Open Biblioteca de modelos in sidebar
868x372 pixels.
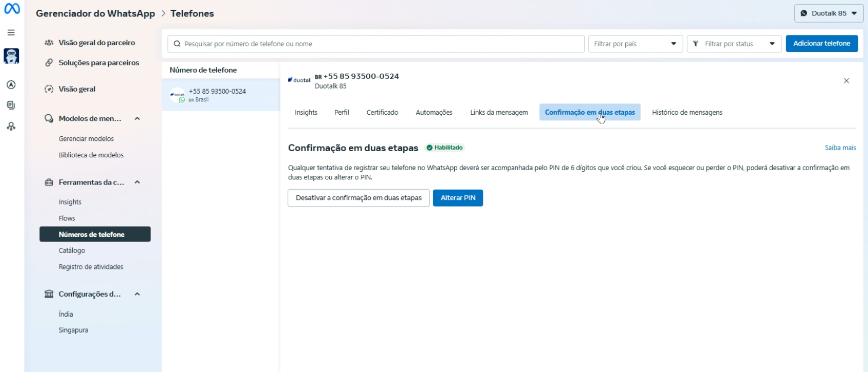(91, 155)
